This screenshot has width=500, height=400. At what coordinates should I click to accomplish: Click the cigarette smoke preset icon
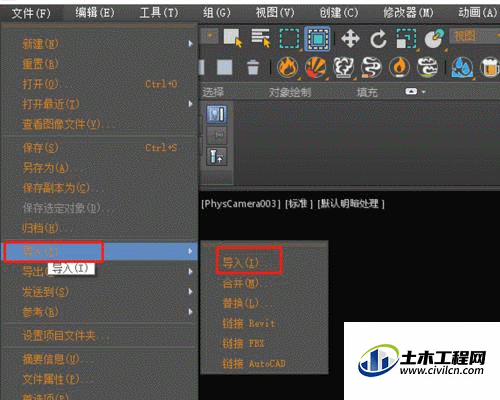point(371,67)
